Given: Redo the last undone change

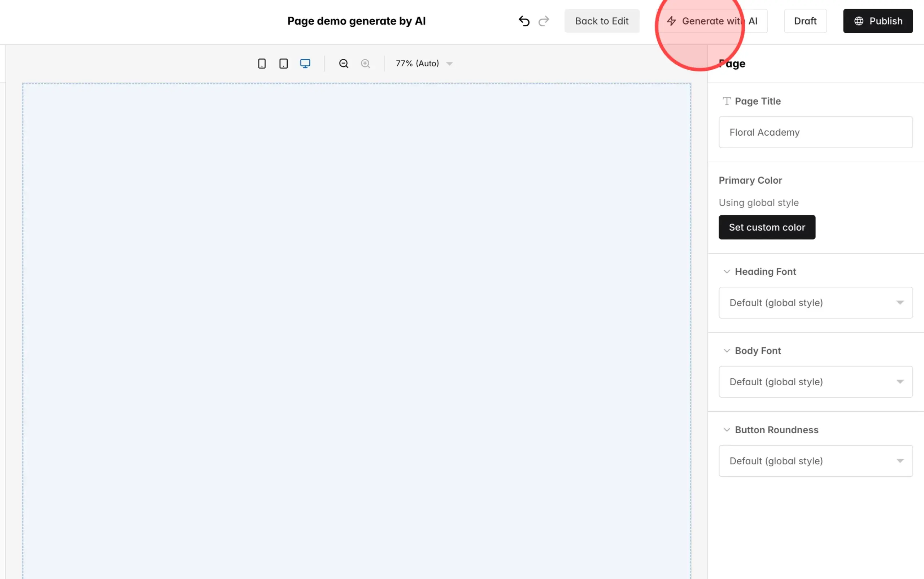Looking at the screenshot, I should tap(544, 21).
